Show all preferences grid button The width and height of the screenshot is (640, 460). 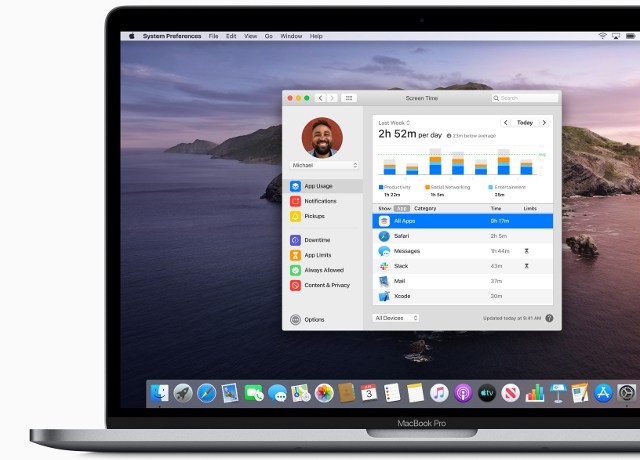click(349, 98)
